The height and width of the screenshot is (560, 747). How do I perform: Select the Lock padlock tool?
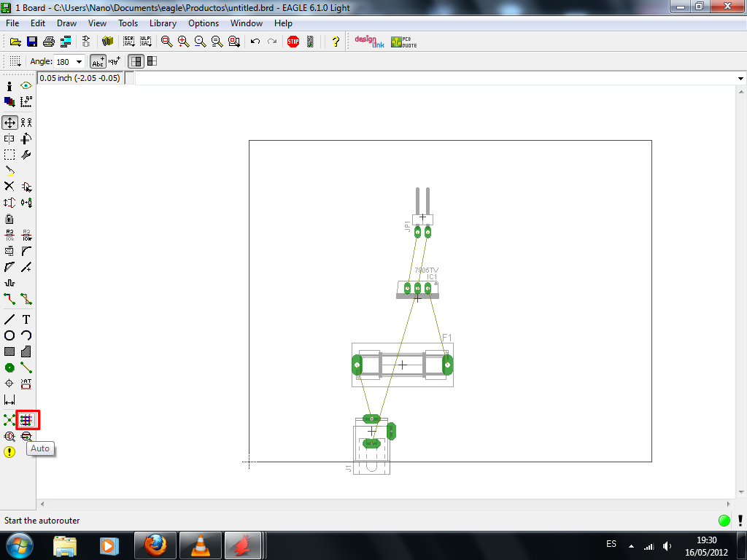[x=9, y=219]
